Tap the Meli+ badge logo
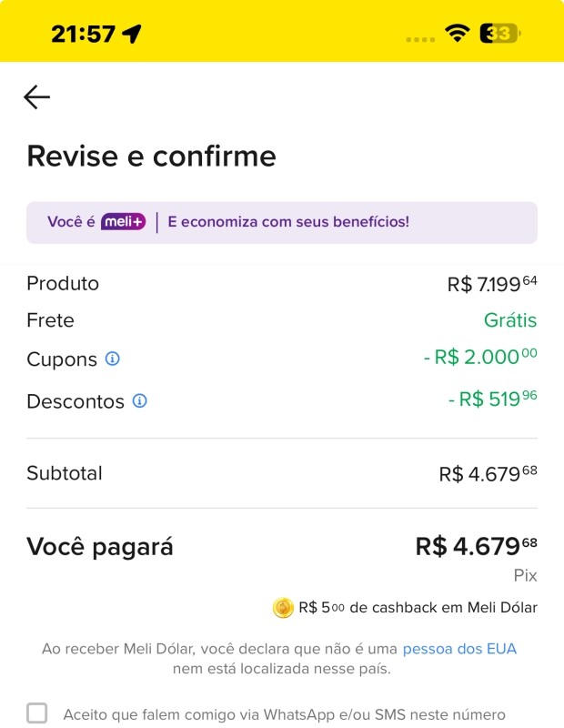Screen dimensions: 564x728 point(123,222)
